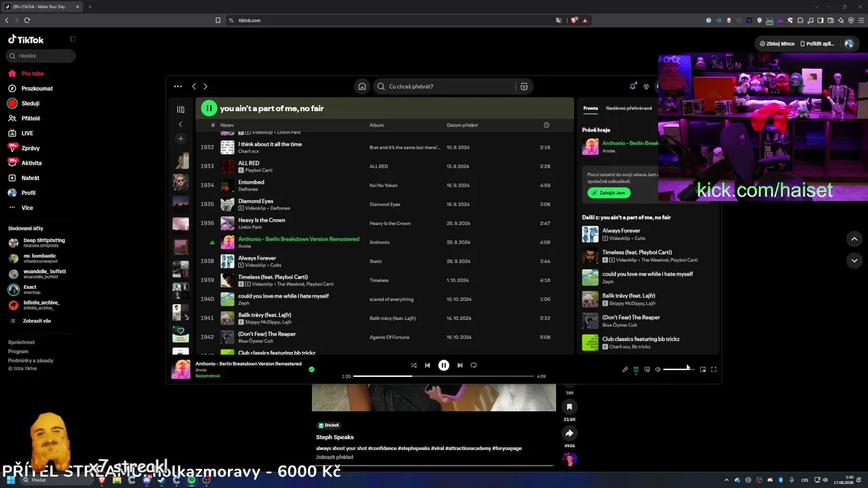Bookmark the TikTok video
Image resolution: width=868 pixels, height=488 pixels.
pyautogui.click(x=569, y=407)
